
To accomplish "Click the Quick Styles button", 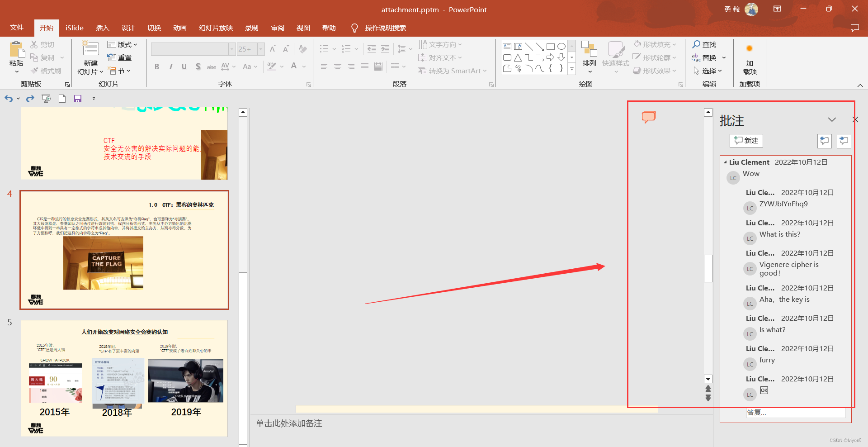I will (616, 57).
